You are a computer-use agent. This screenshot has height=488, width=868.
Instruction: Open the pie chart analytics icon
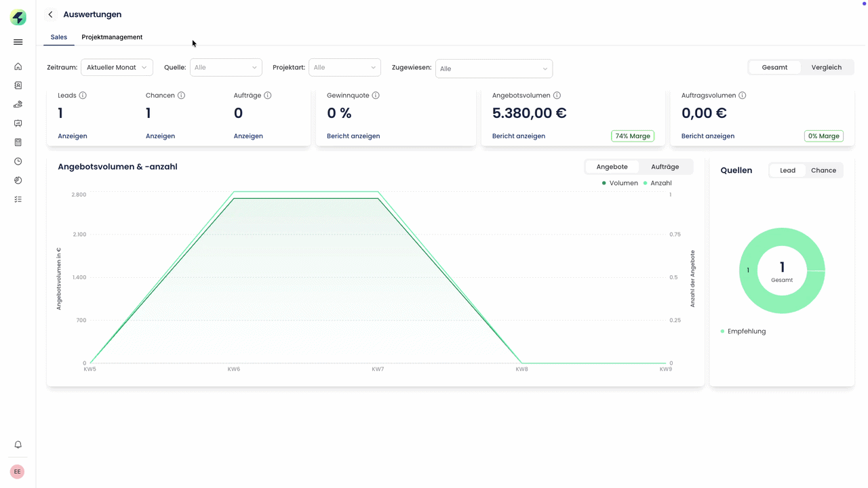pos(18,180)
